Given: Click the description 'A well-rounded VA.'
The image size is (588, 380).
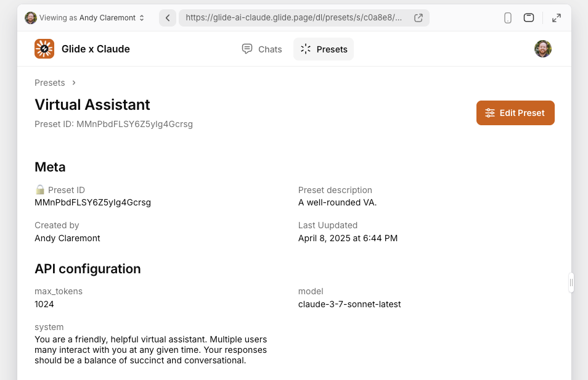Looking at the screenshot, I should click(x=337, y=202).
